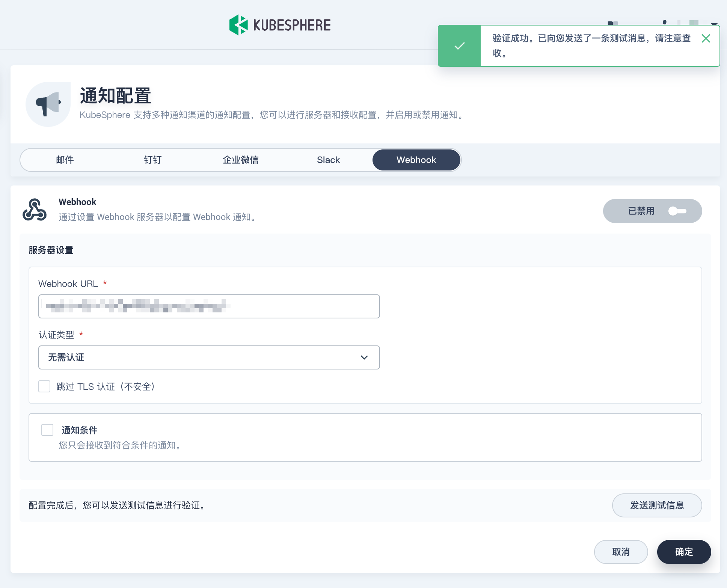Screen dimensions: 727x588
Task: Open the 认证类型 authentication type dropdown
Action: (209, 357)
